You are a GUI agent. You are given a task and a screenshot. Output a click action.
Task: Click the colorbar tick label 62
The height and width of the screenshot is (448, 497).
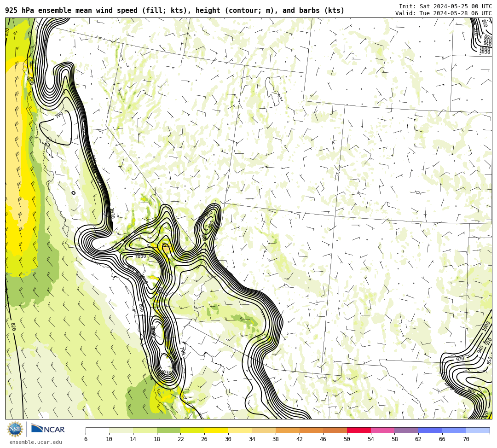(x=418, y=439)
